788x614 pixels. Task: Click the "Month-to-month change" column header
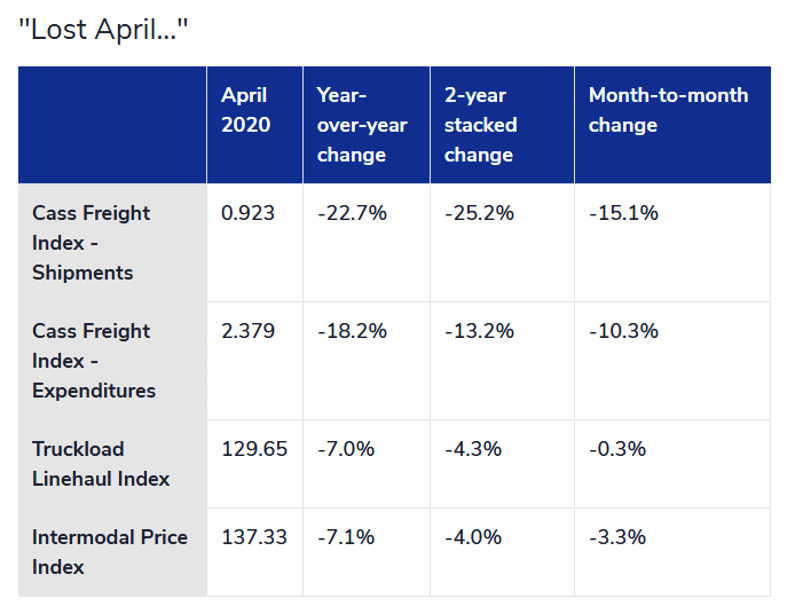[x=667, y=110]
